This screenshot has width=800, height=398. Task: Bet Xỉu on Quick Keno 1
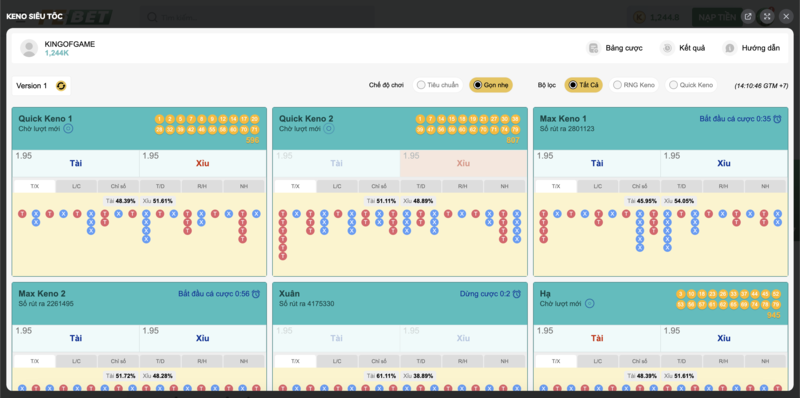[x=203, y=163]
